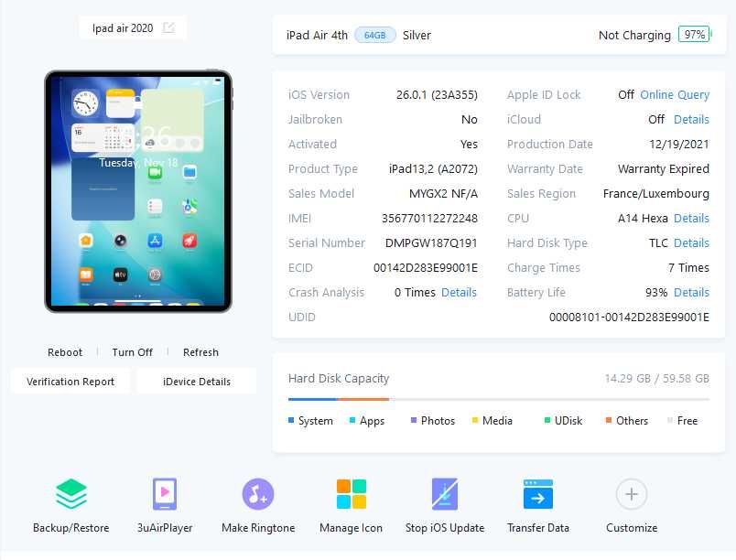The image size is (736, 560).
Task: Open Battery Life Details link
Action: coord(691,293)
